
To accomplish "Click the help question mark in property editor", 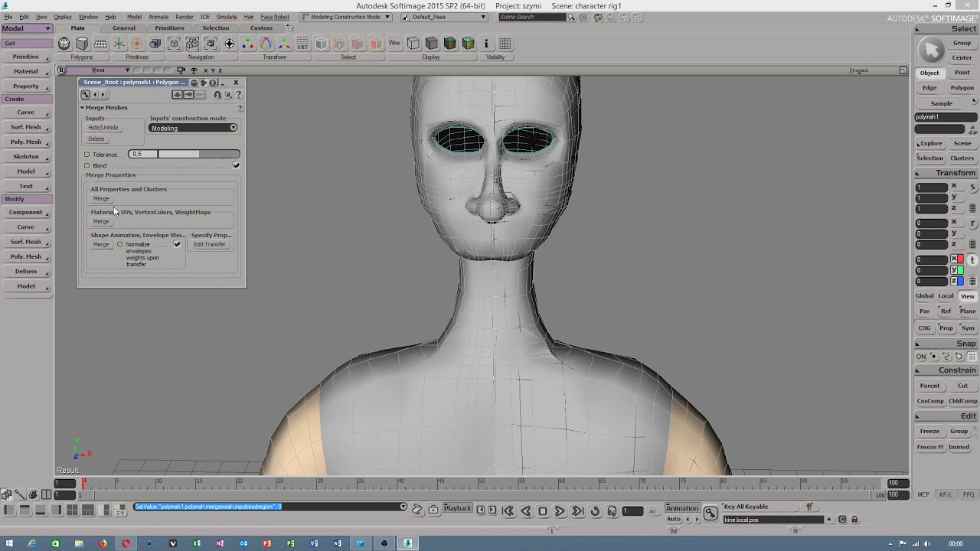I will click(239, 95).
